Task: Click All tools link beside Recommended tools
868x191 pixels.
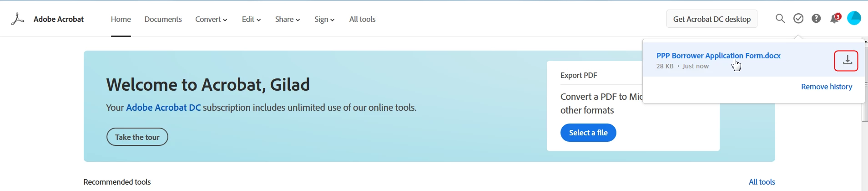Action: coord(762,182)
